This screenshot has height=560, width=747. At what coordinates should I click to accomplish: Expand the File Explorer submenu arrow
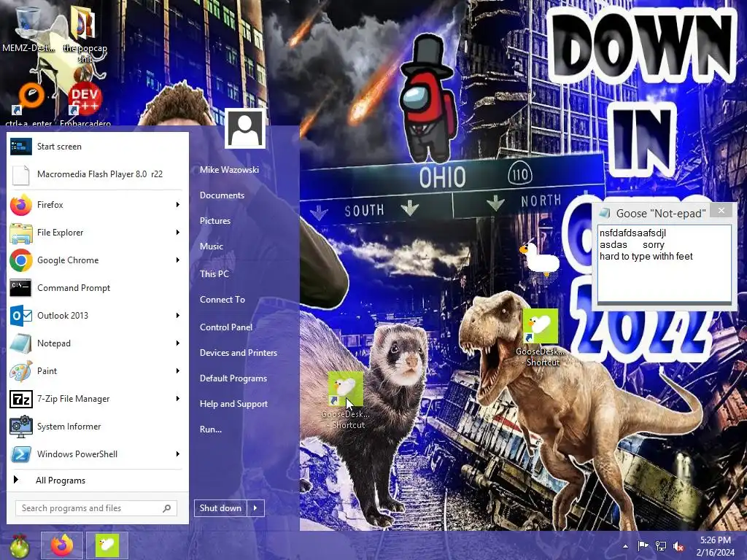click(178, 233)
